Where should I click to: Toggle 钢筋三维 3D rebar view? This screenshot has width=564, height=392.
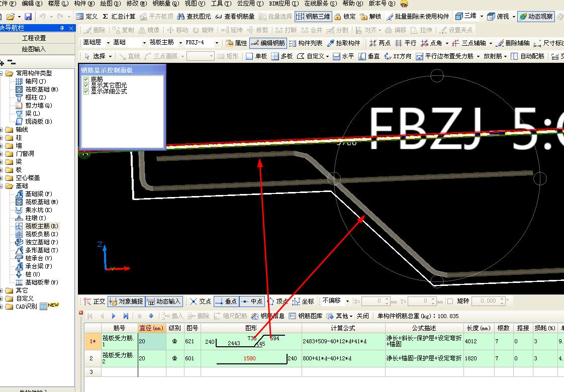(x=313, y=17)
